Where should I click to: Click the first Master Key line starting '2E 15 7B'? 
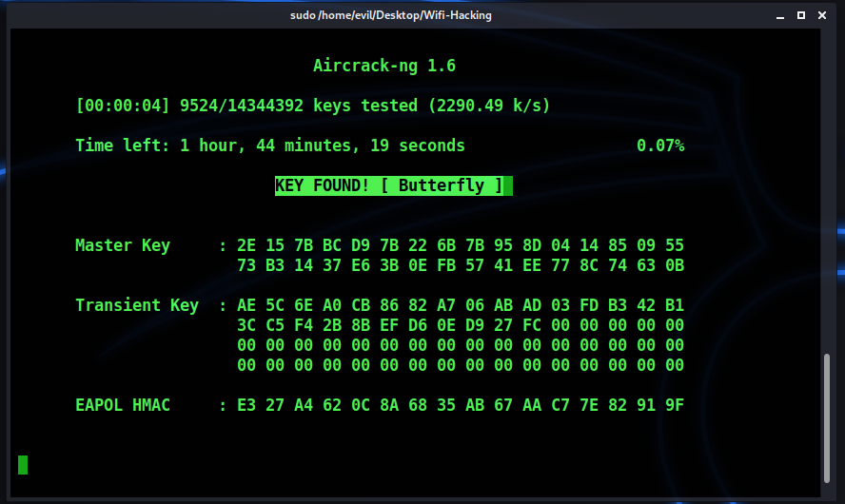[461, 245]
